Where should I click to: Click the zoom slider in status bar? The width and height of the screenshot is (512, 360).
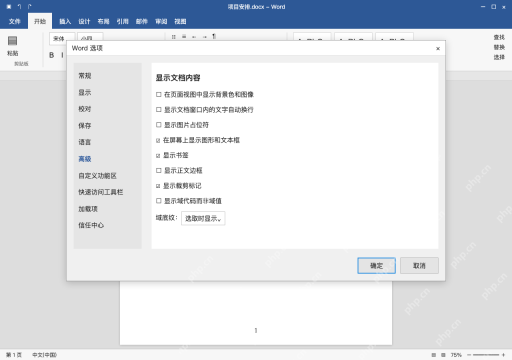[486, 355]
